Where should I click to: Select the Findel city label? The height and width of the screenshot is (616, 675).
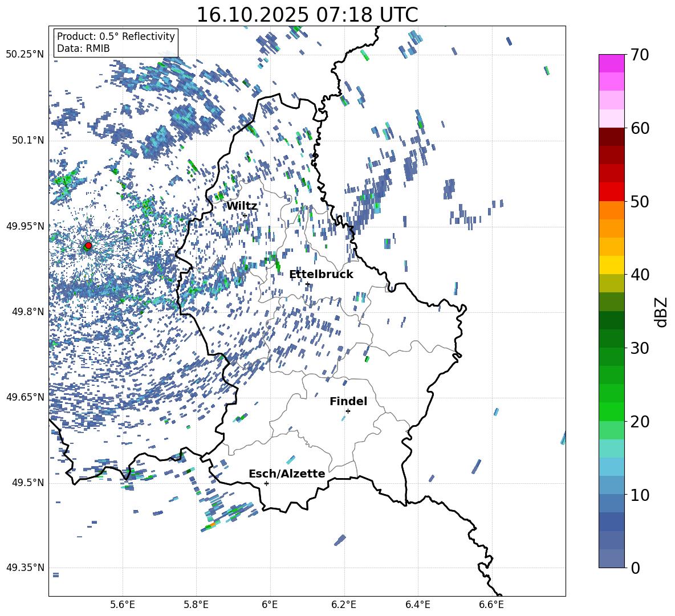point(348,401)
